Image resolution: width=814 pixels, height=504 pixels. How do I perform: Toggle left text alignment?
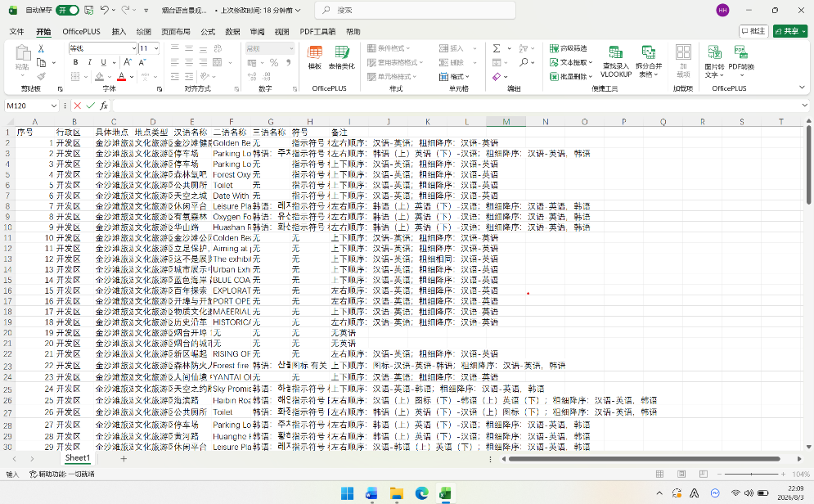pyautogui.click(x=175, y=62)
